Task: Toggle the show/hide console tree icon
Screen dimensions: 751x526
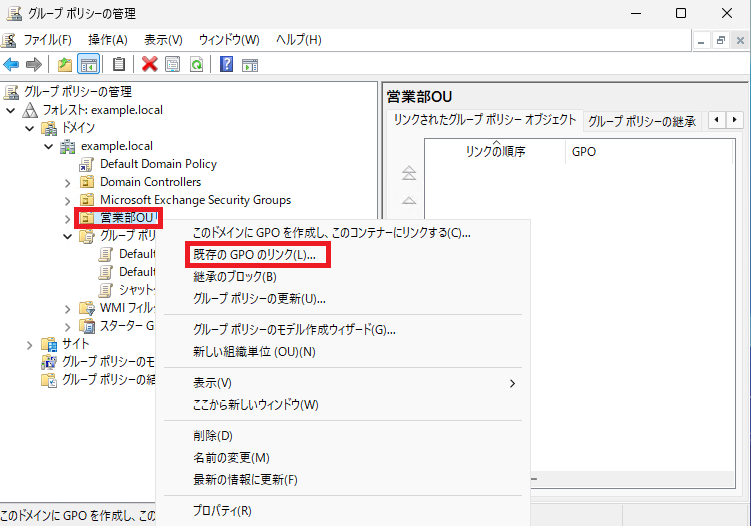Action: point(89,64)
